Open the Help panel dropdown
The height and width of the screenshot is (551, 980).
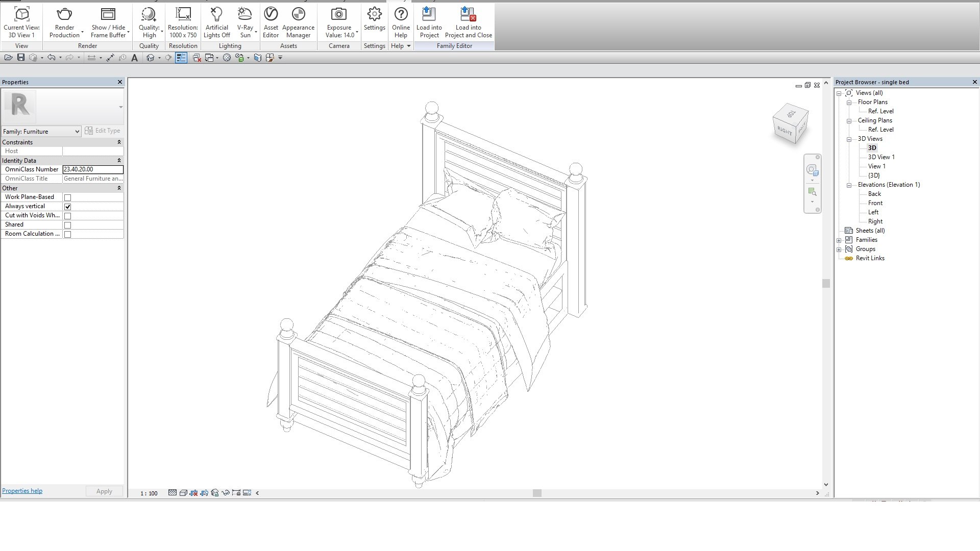(x=401, y=46)
